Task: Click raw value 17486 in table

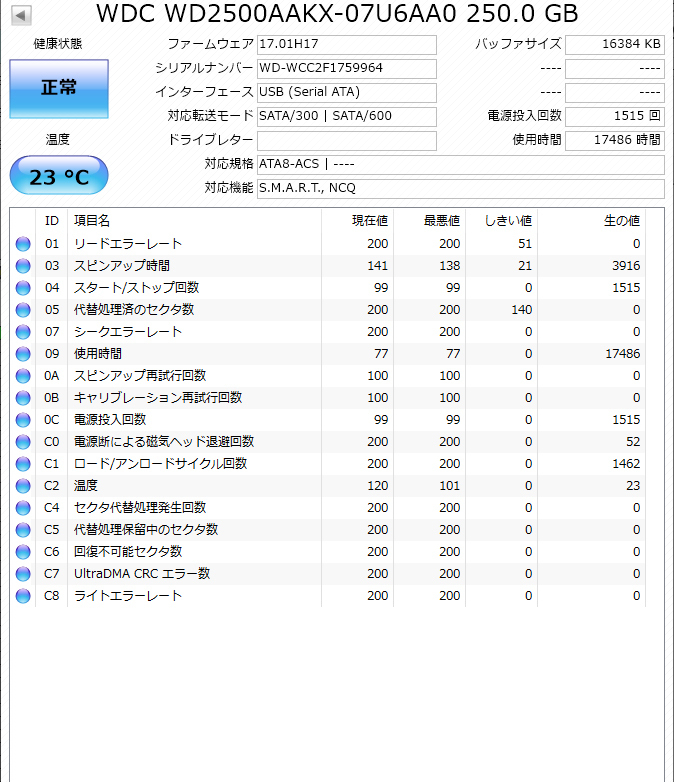Action: click(623, 354)
